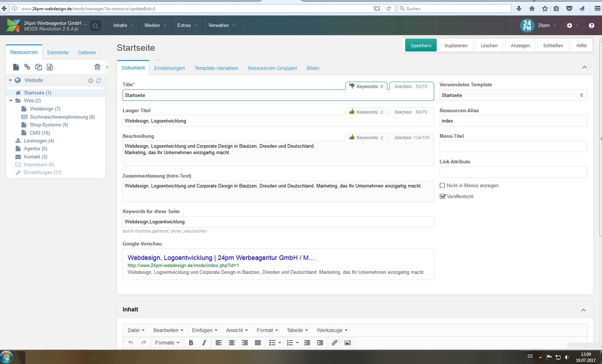Click the Keywords für diese Seite field
Screen dimensions: 602x364
point(278,222)
